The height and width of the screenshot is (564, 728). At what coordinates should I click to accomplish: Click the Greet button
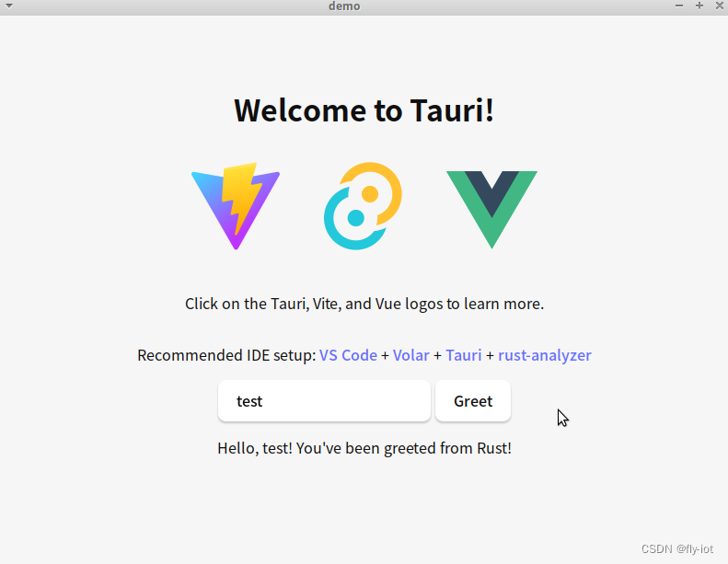[x=473, y=401]
